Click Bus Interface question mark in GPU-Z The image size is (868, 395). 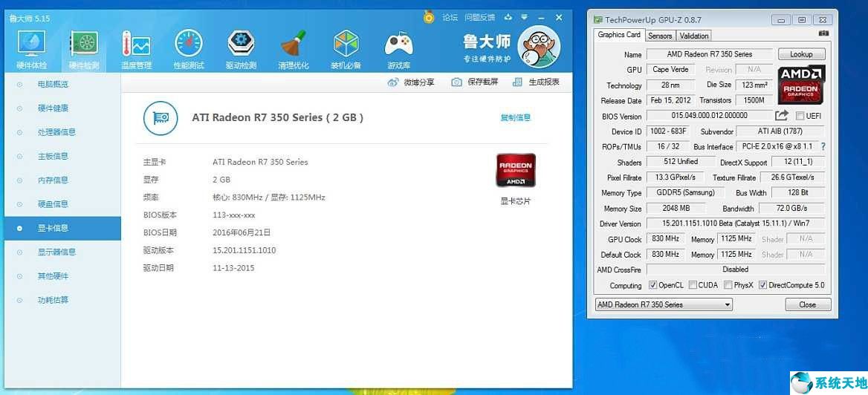[x=823, y=146]
